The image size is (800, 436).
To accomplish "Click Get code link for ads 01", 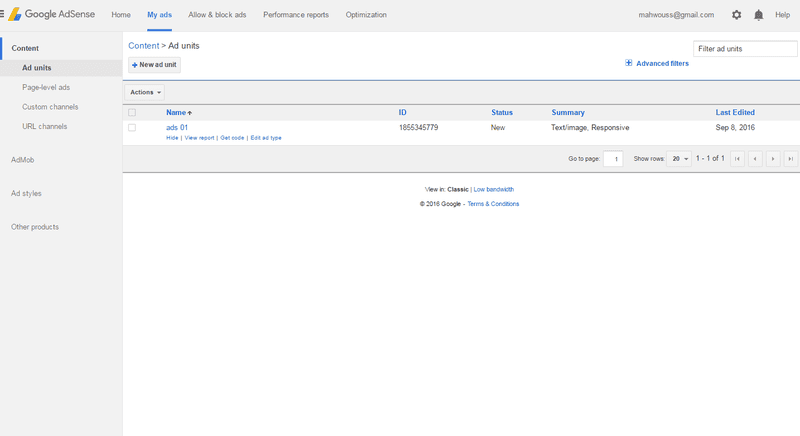I will [x=232, y=138].
